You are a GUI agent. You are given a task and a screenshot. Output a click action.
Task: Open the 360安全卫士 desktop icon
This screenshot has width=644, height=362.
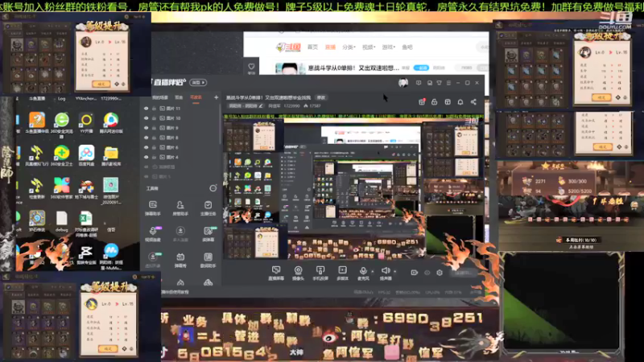point(62,155)
